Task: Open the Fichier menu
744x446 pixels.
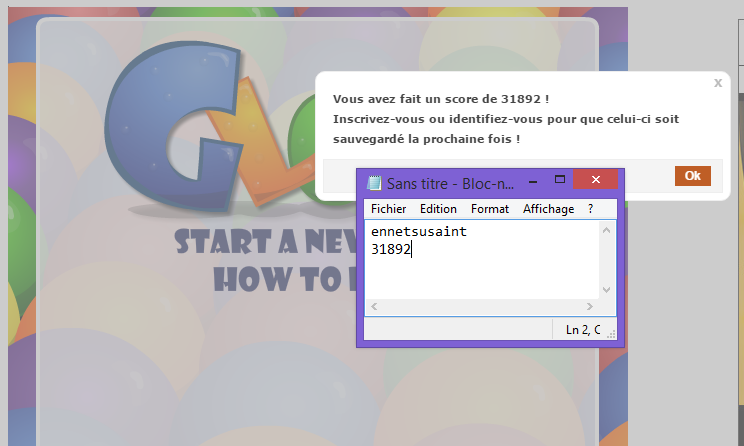Action: tap(388, 209)
